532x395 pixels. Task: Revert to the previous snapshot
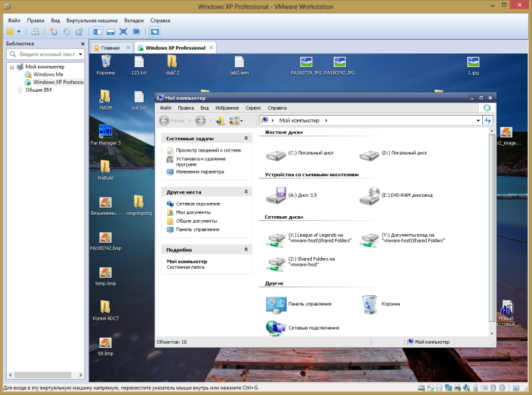coord(66,31)
